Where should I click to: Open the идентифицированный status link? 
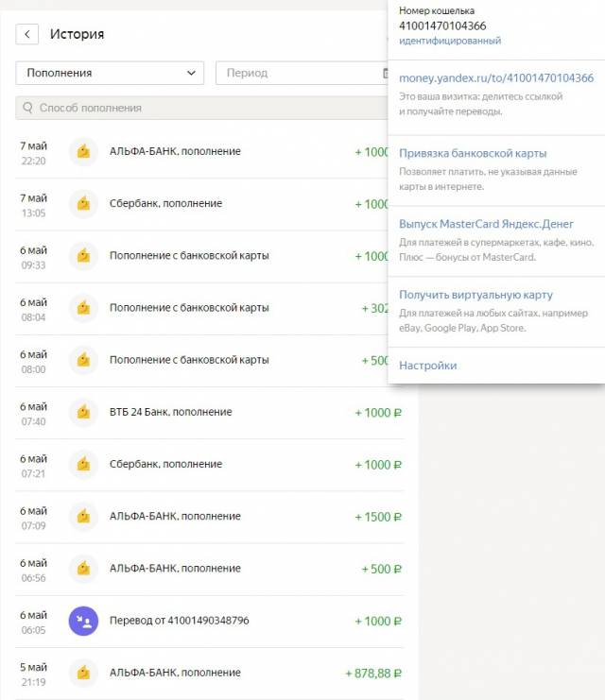450,41
